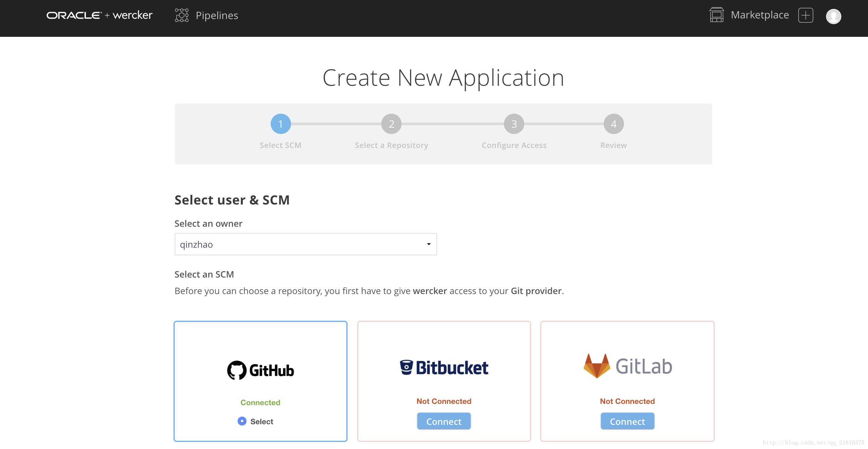Navigate to step 3 Configure Access
Viewport: 868px width, 449px height.
514,124
